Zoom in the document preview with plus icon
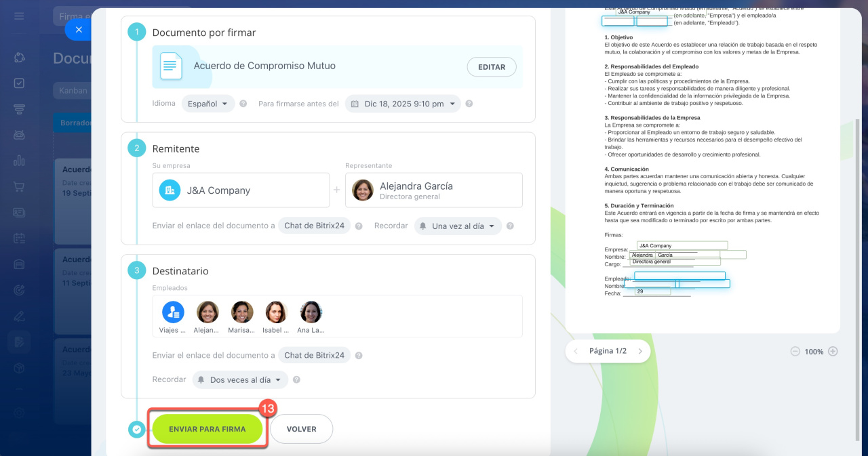868x456 pixels. pyautogui.click(x=833, y=352)
